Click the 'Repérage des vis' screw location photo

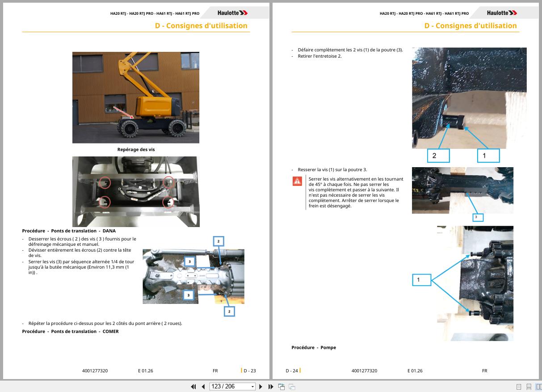coord(136,192)
